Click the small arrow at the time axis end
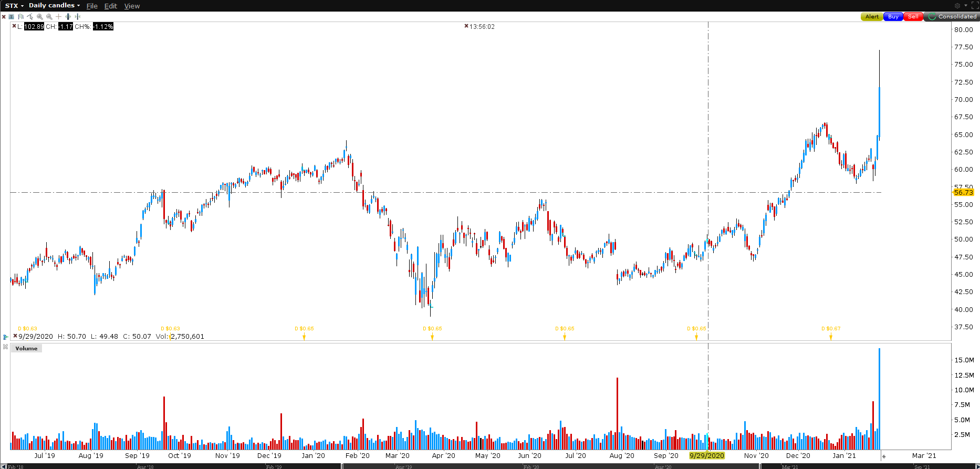Image resolution: width=980 pixels, height=469 pixels. coord(884,456)
